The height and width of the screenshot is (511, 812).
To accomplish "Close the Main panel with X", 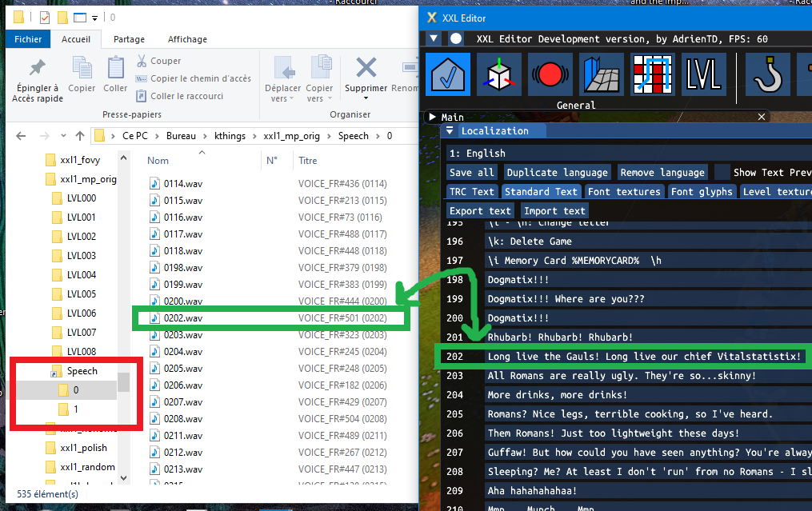I will (x=762, y=117).
